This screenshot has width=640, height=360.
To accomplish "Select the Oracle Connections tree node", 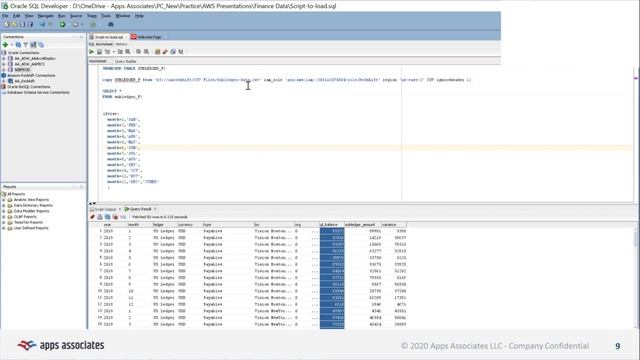I will coord(23,53).
